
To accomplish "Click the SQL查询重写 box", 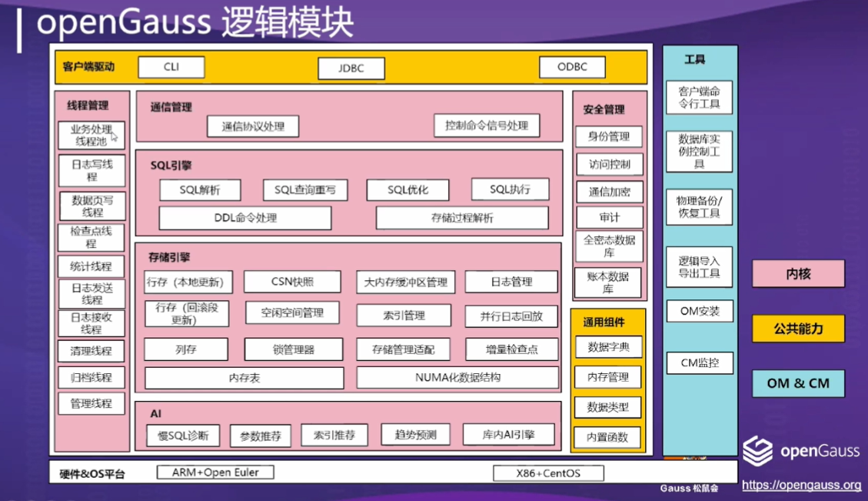I will [305, 190].
